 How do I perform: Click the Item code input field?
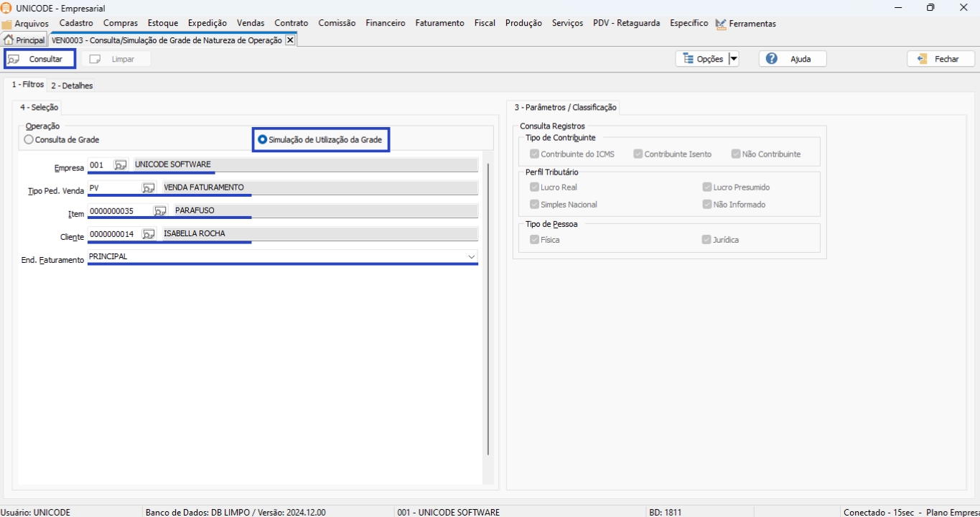point(120,211)
